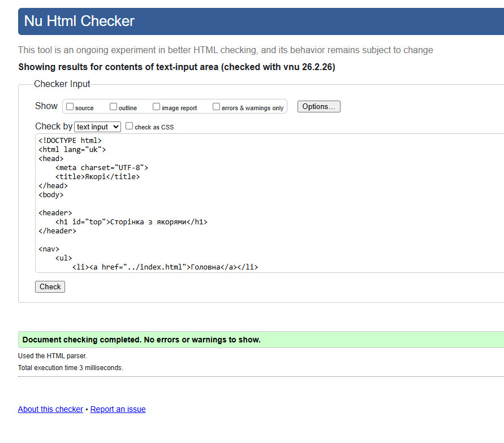Enable errors & warnings only filter
Image resolution: width=504 pixels, height=443 pixels.
pos(216,107)
